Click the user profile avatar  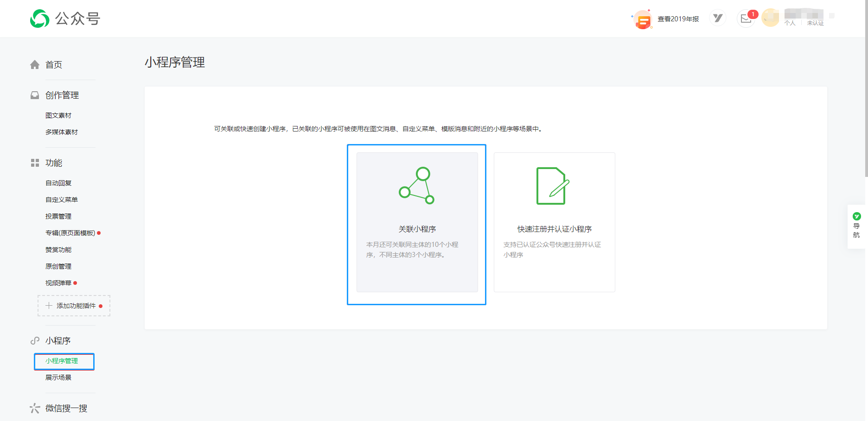click(x=770, y=18)
